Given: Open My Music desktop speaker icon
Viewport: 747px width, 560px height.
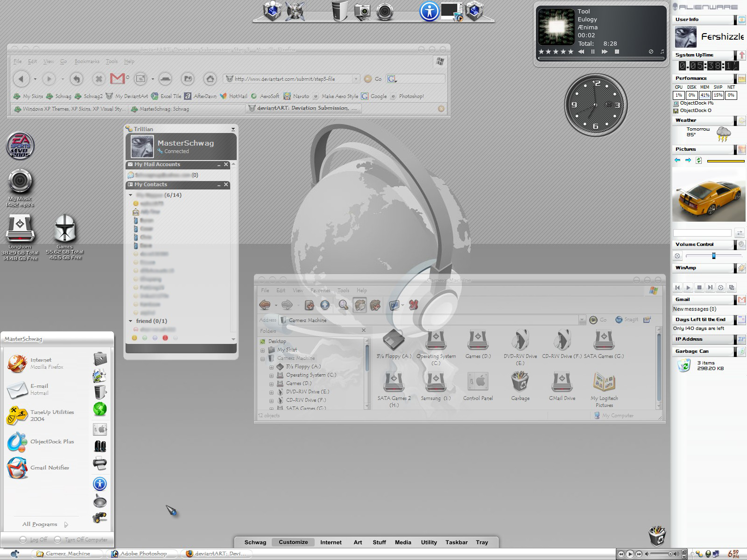Looking at the screenshot, I should 20,182.
